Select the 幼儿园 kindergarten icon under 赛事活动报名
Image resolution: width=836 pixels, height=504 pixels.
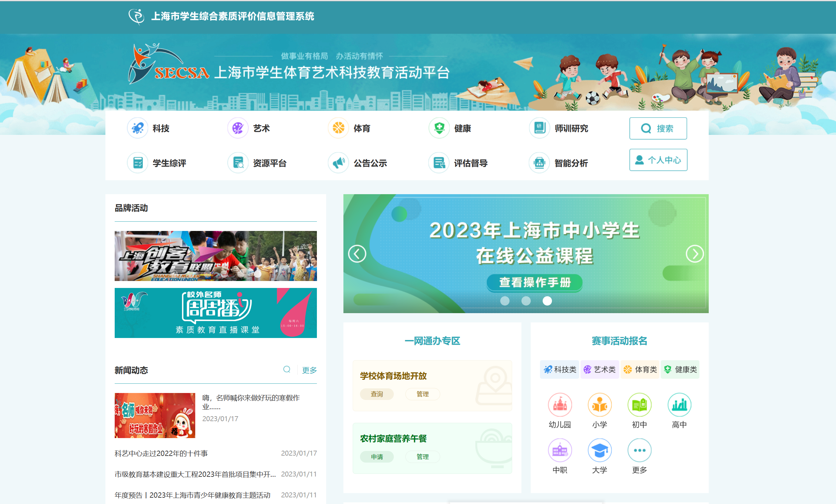click(560, 405)
